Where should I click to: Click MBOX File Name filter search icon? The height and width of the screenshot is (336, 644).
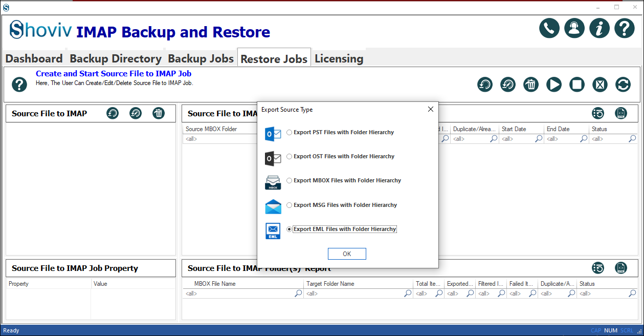[x=298, y=293]
